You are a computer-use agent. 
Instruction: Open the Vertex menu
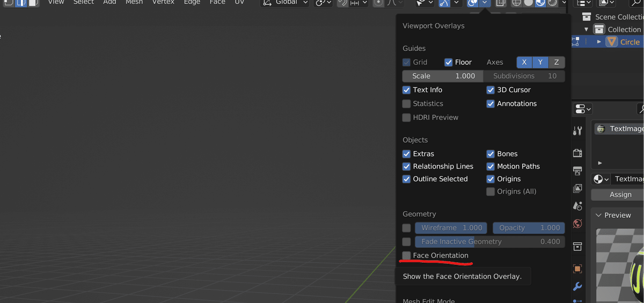163,2
